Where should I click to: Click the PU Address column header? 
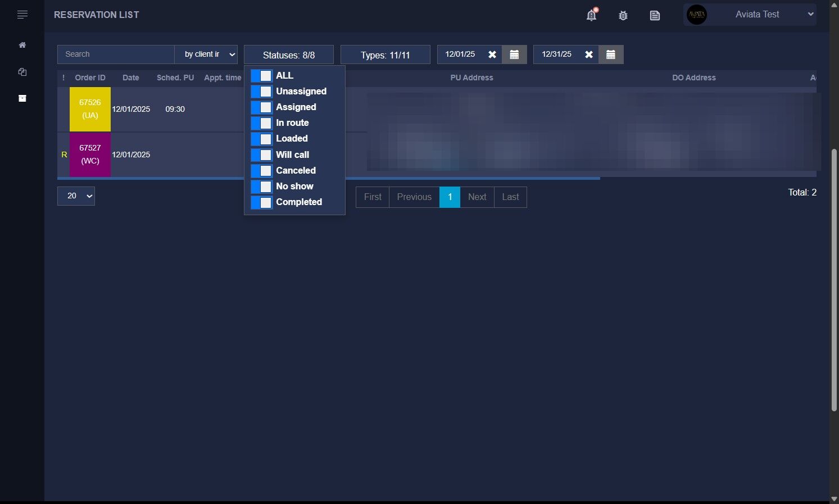pos(471,78)
